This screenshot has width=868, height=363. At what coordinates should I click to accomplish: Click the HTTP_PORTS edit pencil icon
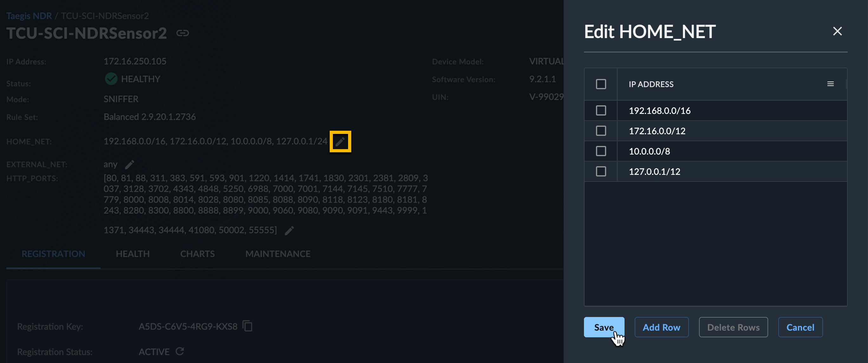289,230
